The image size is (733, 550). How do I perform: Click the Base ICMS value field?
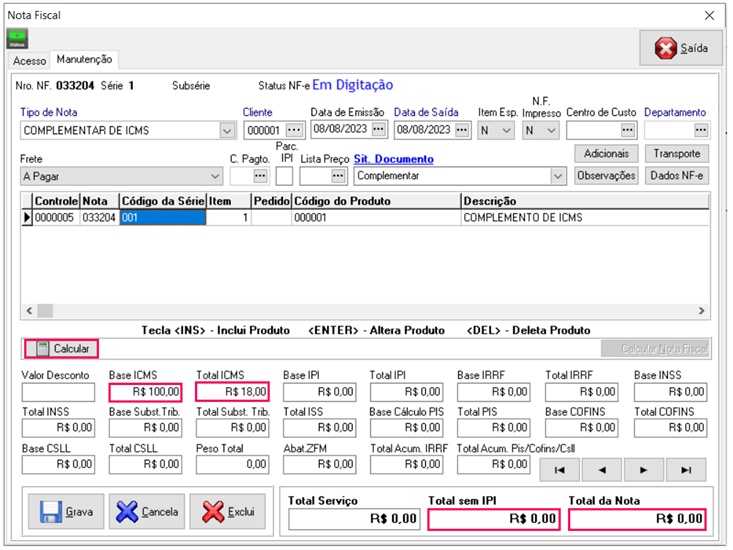146,392
